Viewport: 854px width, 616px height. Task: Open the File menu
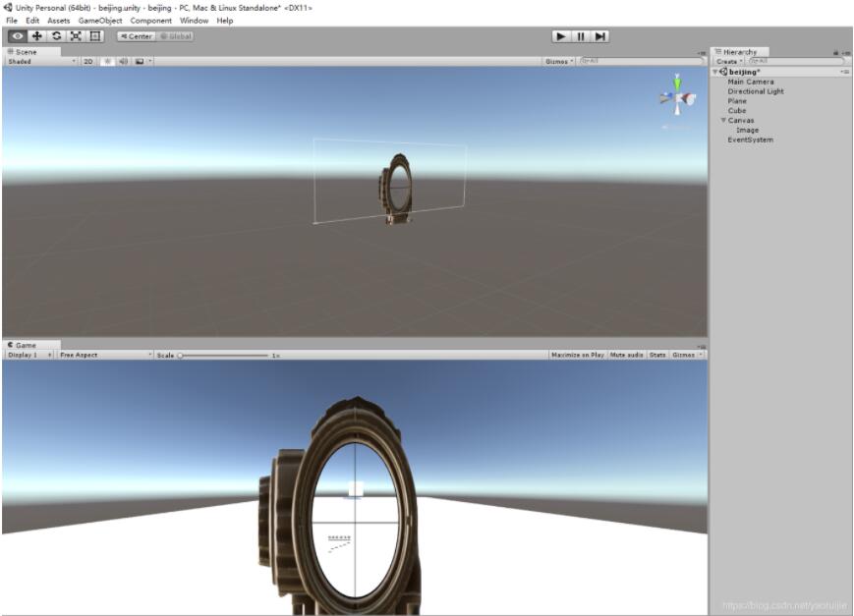[12, 21]
